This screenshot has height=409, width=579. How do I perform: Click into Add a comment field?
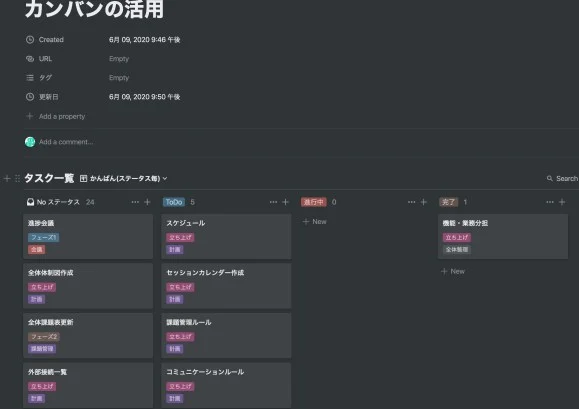click(66, 142)
